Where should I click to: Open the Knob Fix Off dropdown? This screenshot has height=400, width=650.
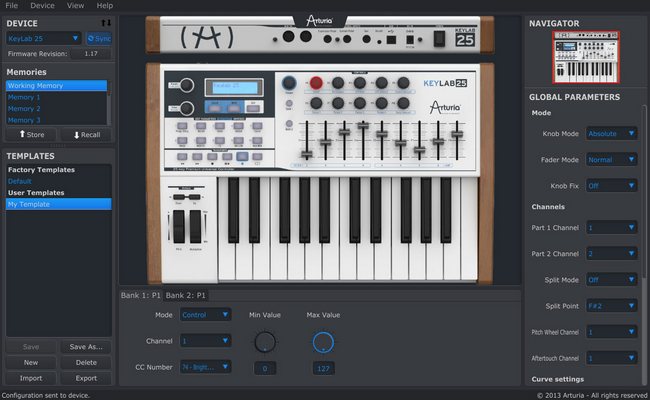pos(611,185)
